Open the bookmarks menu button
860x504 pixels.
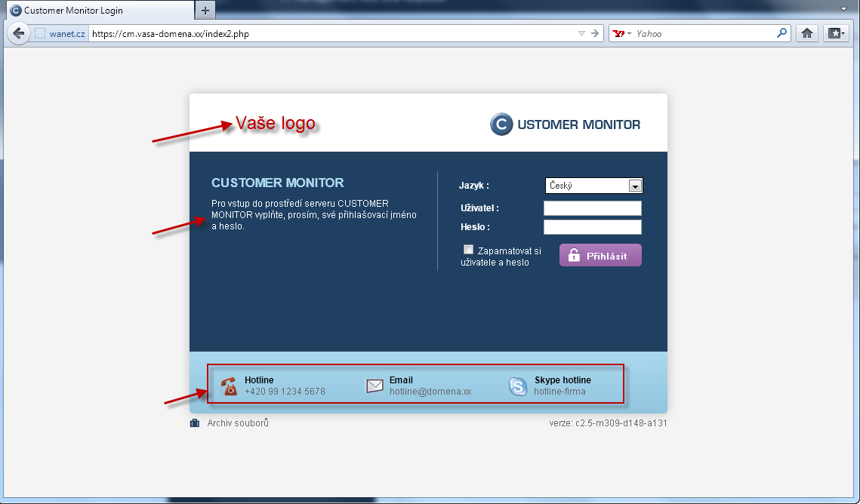(836, 33)
